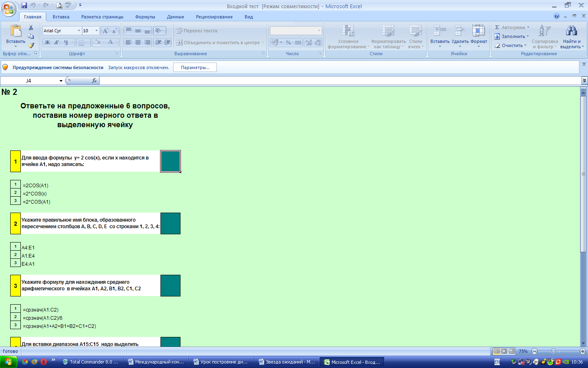Select the teal answer cell for question 2
The image size is (588, 368).
tap(170, 223)
